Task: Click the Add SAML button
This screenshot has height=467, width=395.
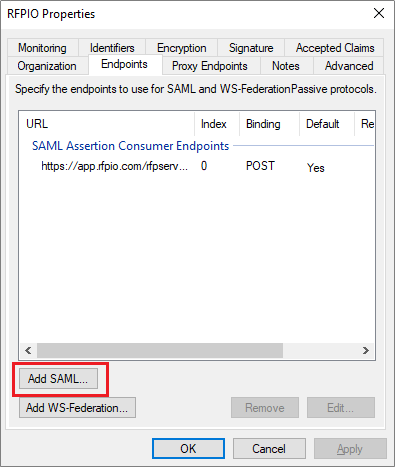Action: (x=58, y=379)
